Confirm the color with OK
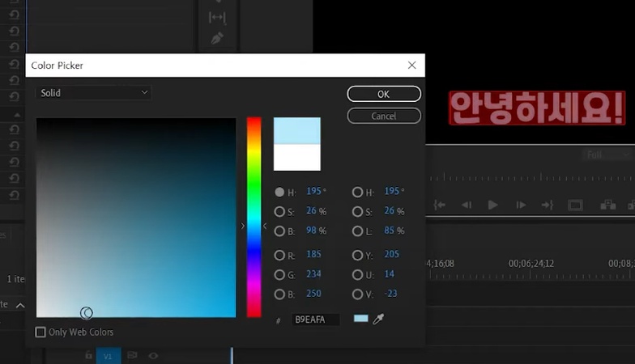The width and height of the screenshot is (635, 364). tap(384, 94)
